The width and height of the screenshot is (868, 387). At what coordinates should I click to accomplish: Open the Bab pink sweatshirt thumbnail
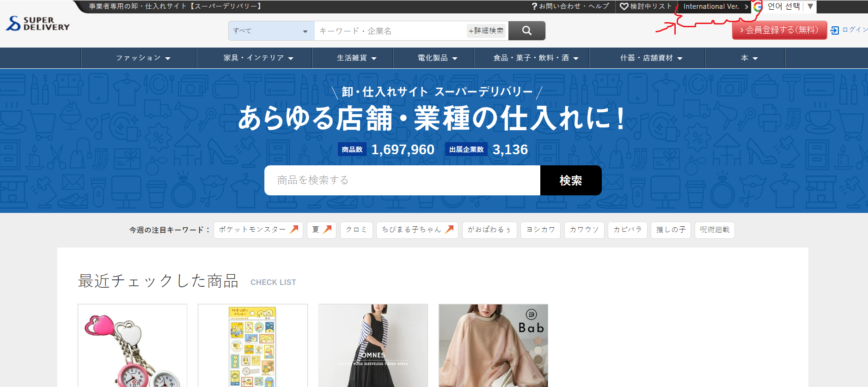493,345
